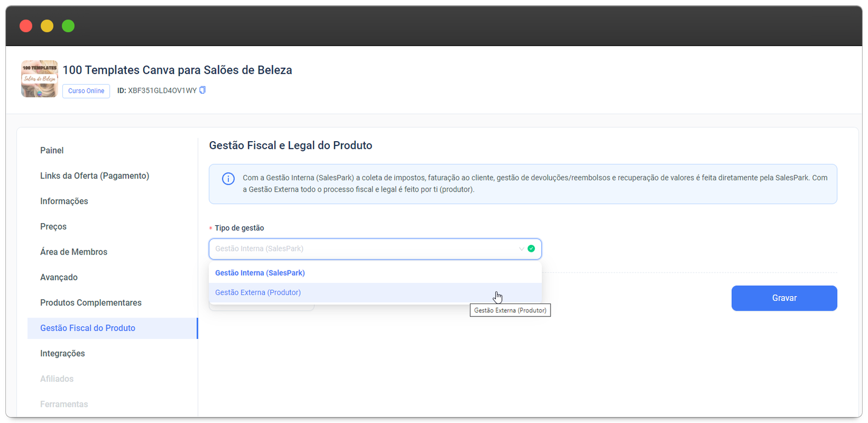
Task: Click the red close window dot
Action: coord(25,26)
